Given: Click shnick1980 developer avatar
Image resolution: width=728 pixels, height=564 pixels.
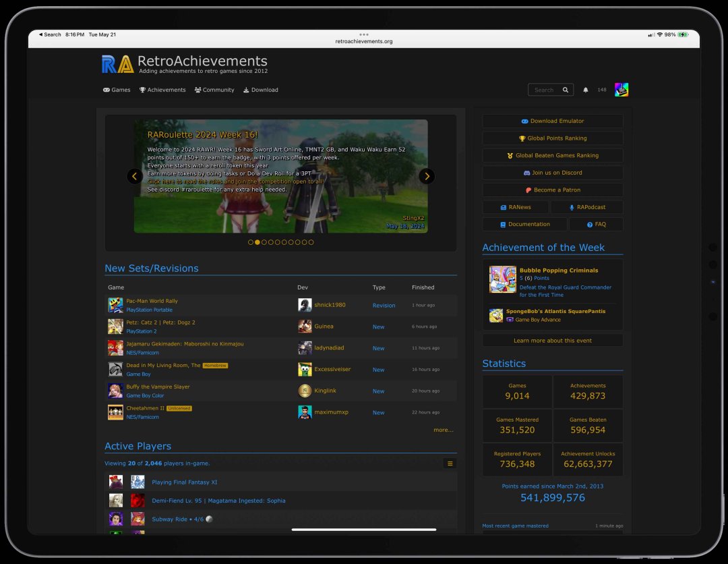Looking at the screenshot, I should [x=305, y=305].
